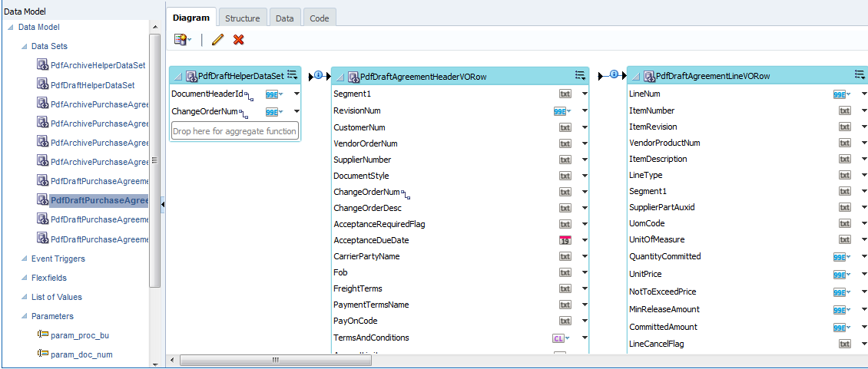The image size is (868, 369).
Task: Click left tree scrollbar down arrow
Action: point(155,364)
